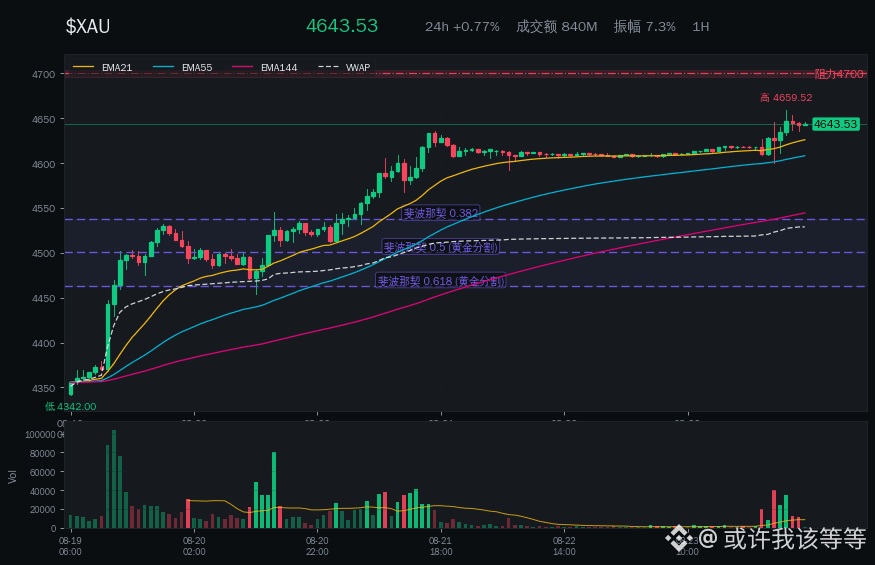Select the 4643.53 price in header
Image resolution: width=875 pixels, height=565 pixels.
point(342,26)
